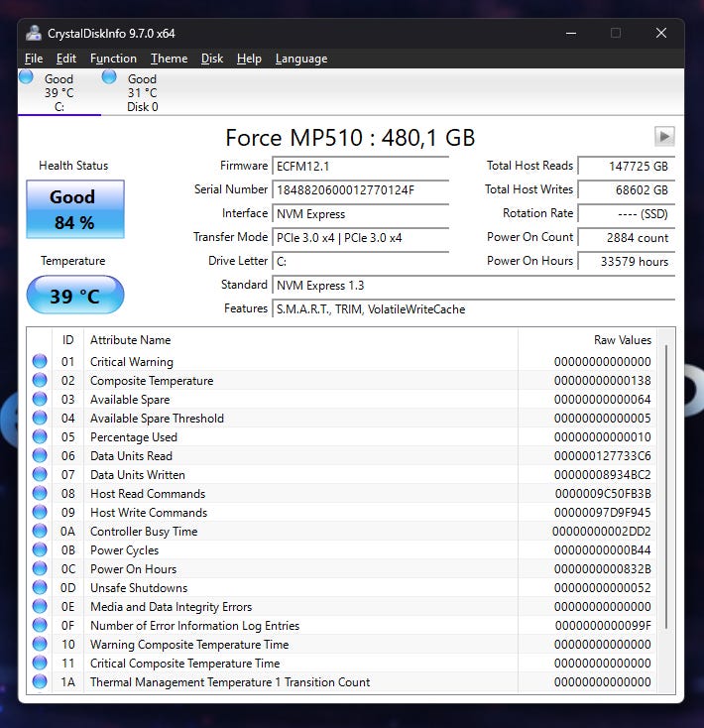Image resolution: width=704 pixels, height=728 pixels.
Task: Click the Standard field NVM Express 1.3
Action: (x=473, y=285)
